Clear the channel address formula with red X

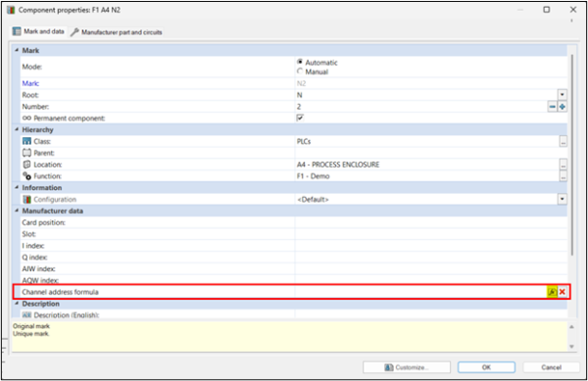(x=563, y=292)
